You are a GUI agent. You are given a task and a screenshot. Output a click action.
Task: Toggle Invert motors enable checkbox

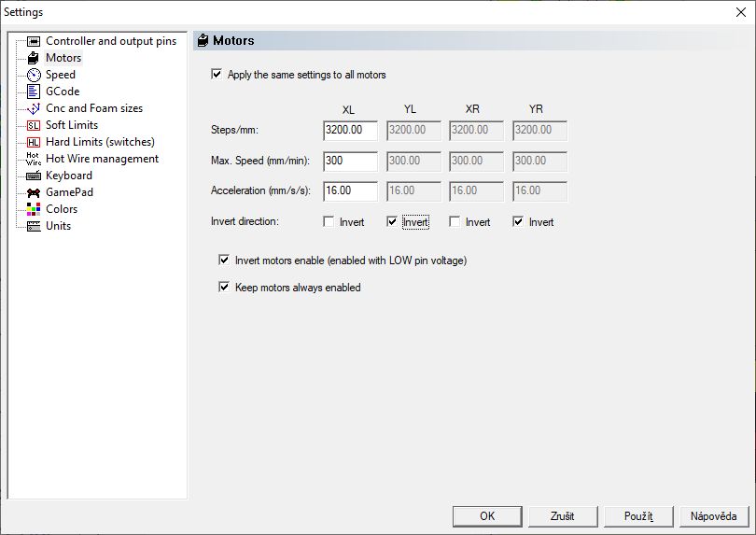[224, 260]
